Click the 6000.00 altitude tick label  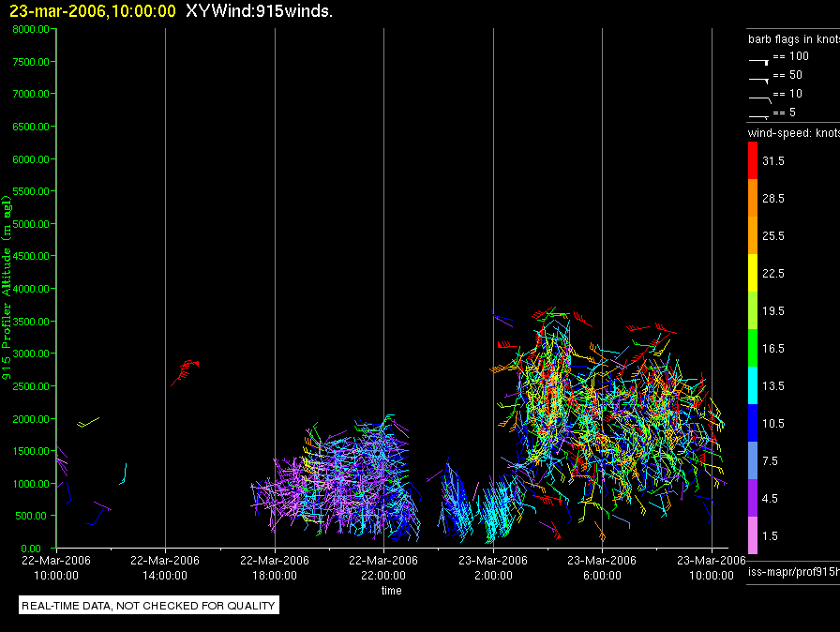pos(31,159)
